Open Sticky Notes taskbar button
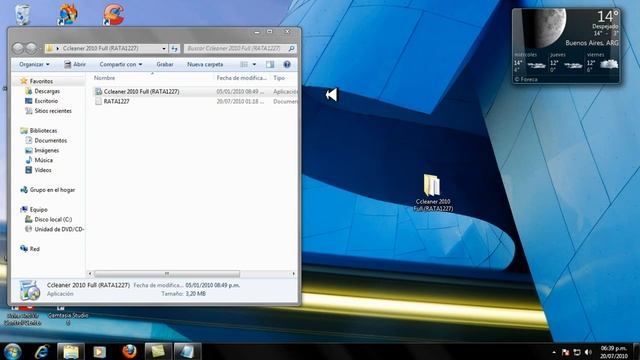This screenshot has height=360, width=640. pyautogui.click(x=158, y=351)
